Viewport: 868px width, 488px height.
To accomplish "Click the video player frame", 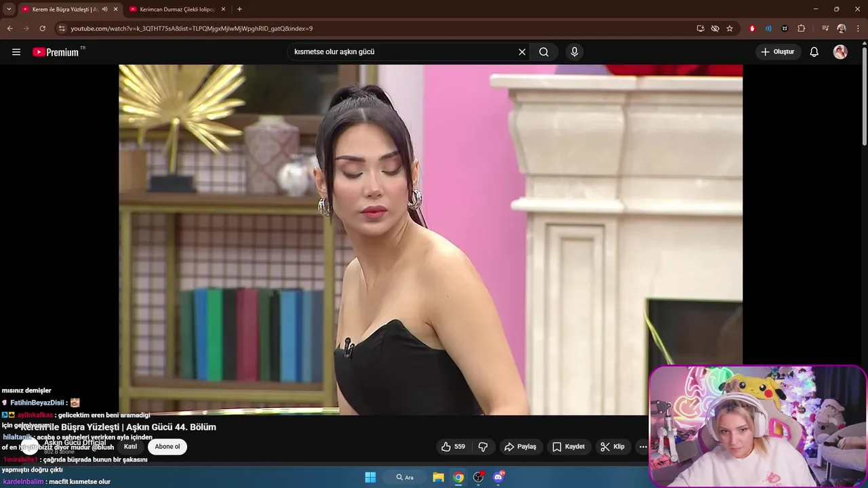I will tap(431, 239).
